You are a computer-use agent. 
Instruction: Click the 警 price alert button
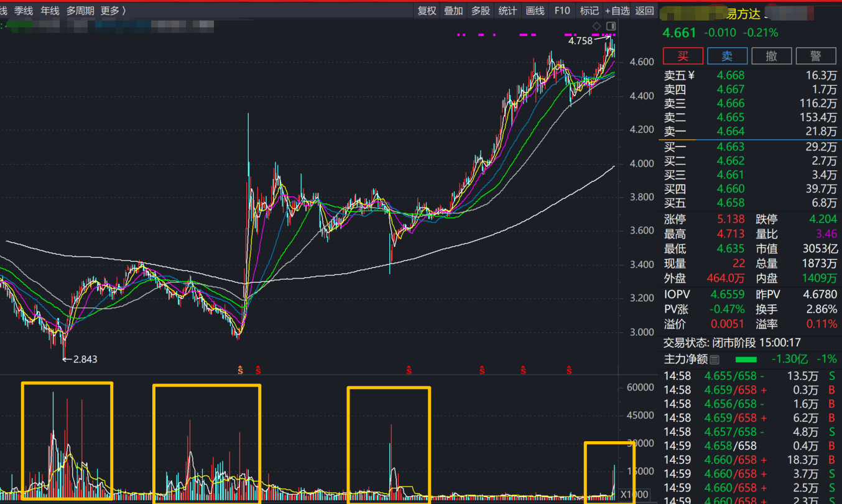point(816,56)
